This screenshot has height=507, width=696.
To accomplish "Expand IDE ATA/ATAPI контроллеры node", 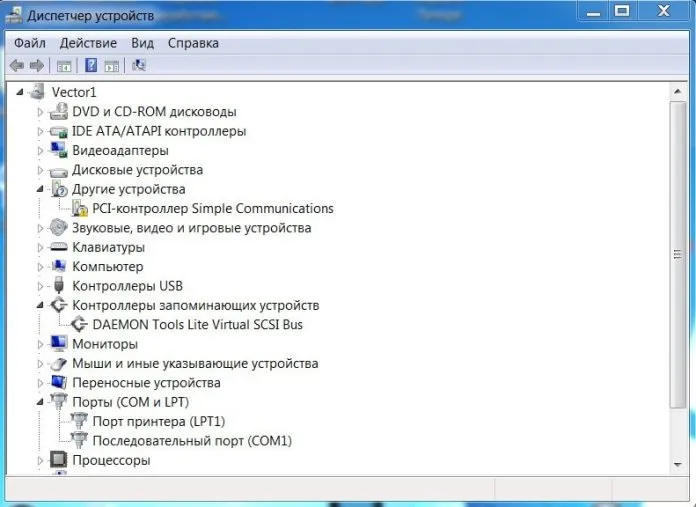I will [40, 131].
